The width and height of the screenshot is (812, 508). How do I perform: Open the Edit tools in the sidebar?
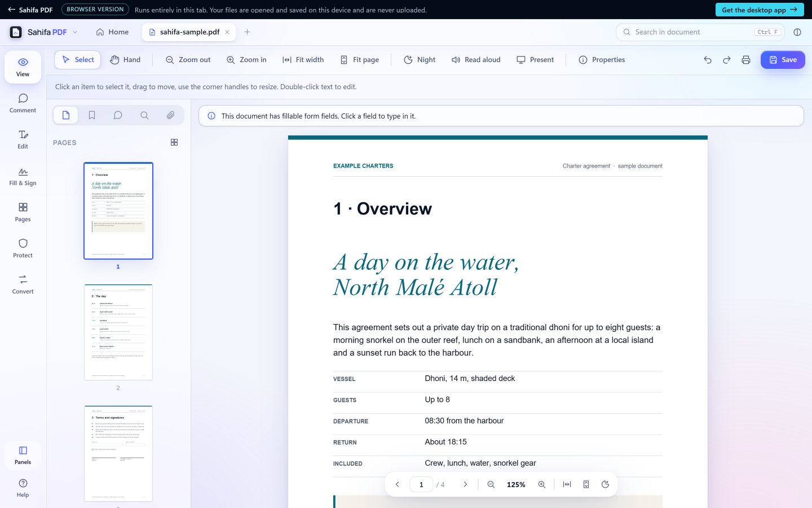23,139
